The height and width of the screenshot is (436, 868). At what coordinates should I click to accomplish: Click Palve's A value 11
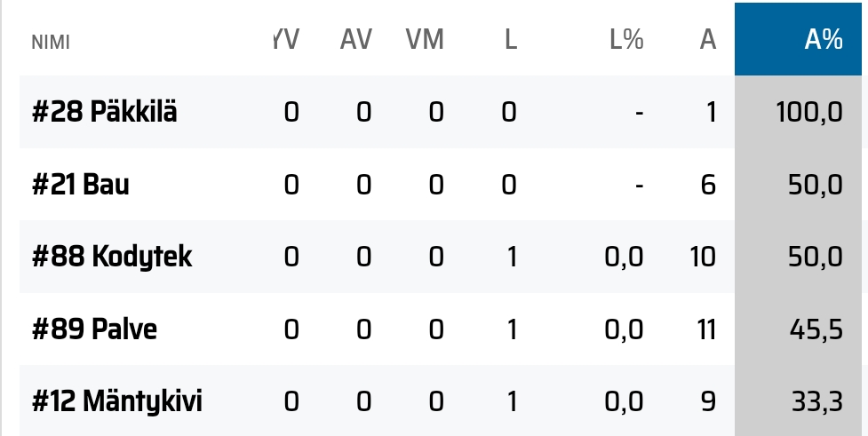[x=706, y=329]
